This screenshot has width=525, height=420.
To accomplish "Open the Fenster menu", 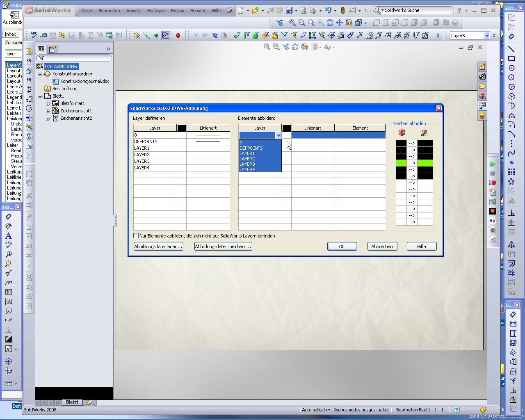I will coord(198,11).
